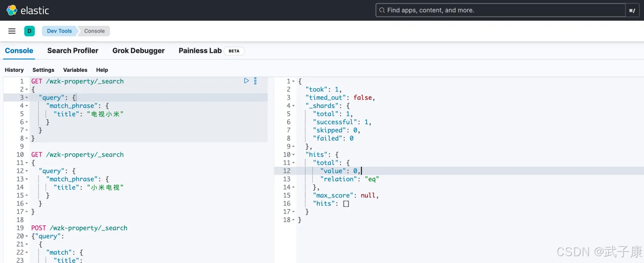Fold the "hits" object on response line 10

coord(294,155)
